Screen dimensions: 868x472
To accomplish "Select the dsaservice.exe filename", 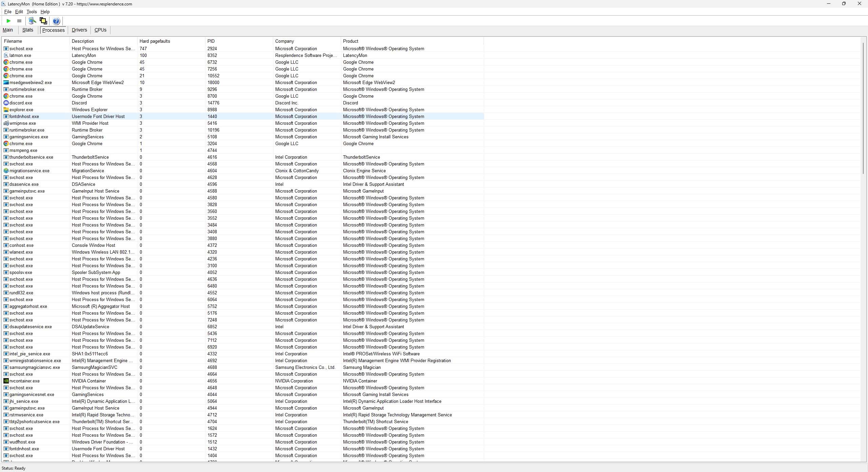I will pos(24,184).
